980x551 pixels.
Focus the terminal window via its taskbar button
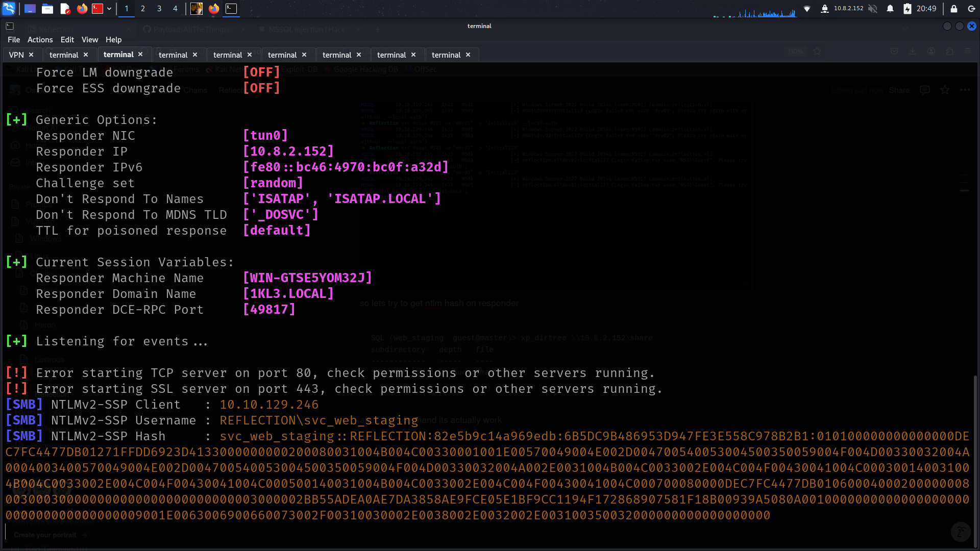[231, 9]
